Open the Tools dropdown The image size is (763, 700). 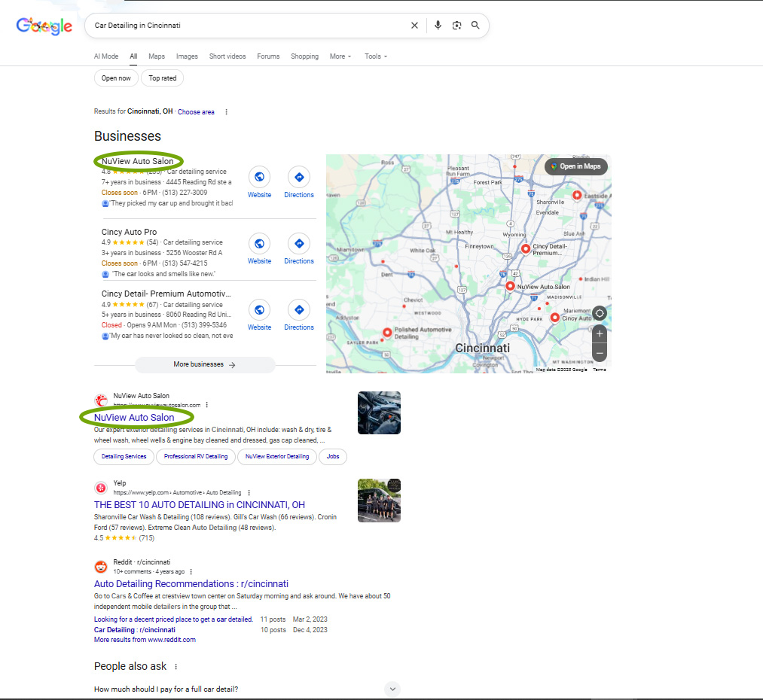point(376,56)
